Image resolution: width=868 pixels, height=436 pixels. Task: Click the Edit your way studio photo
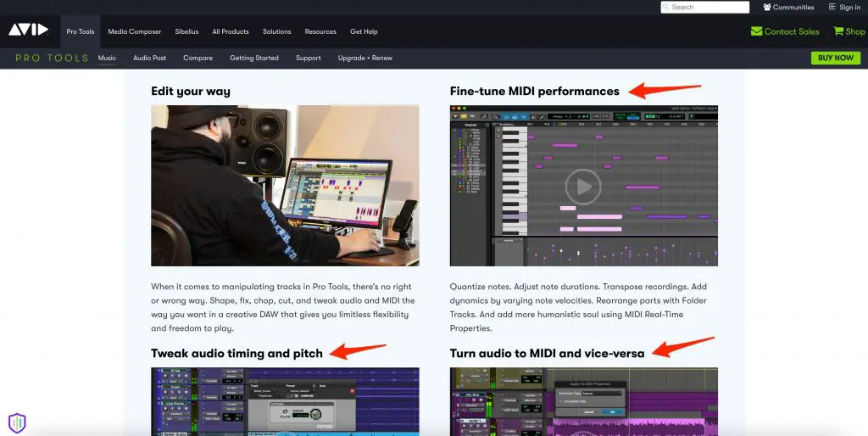[x=285, y=186]
